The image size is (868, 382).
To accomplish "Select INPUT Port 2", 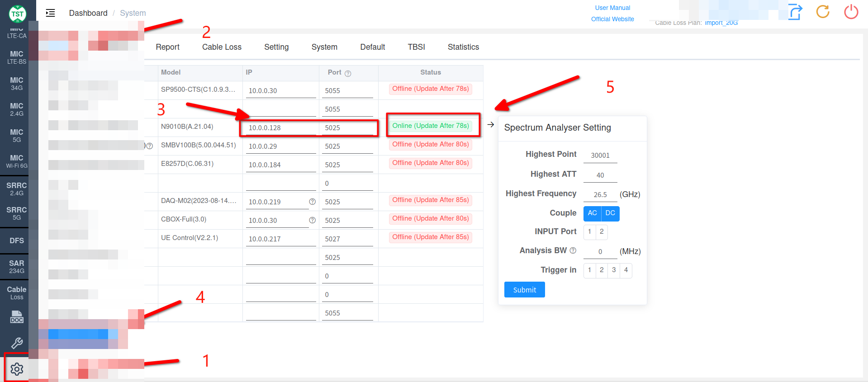I will pyautogui.click(x=602, y=232).
